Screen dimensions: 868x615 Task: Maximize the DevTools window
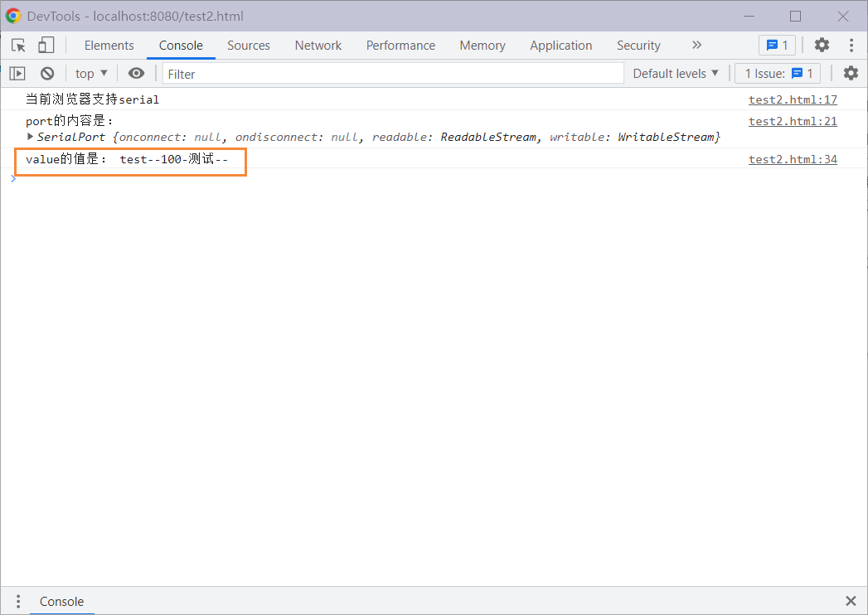pyautogui.click(x=796, y=16)
